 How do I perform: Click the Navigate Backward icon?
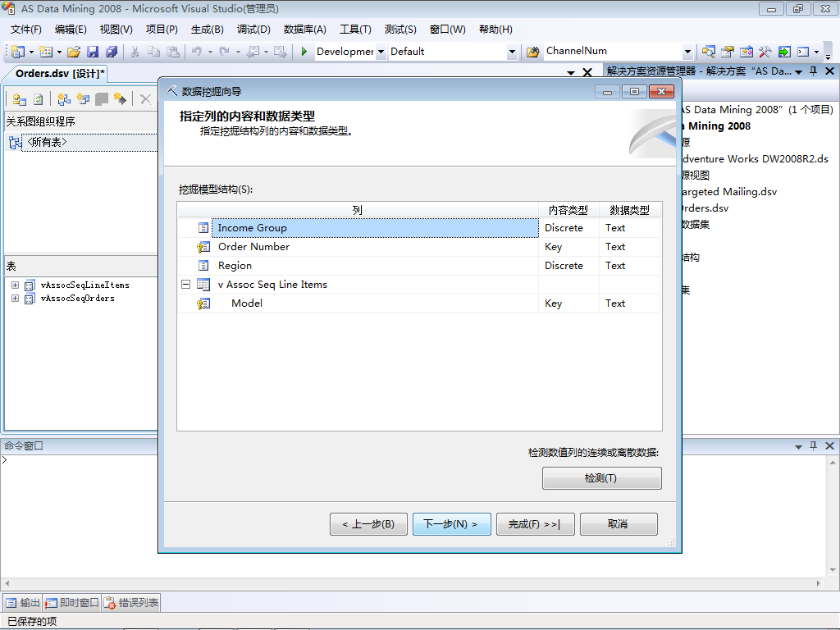tap(253, 52)
